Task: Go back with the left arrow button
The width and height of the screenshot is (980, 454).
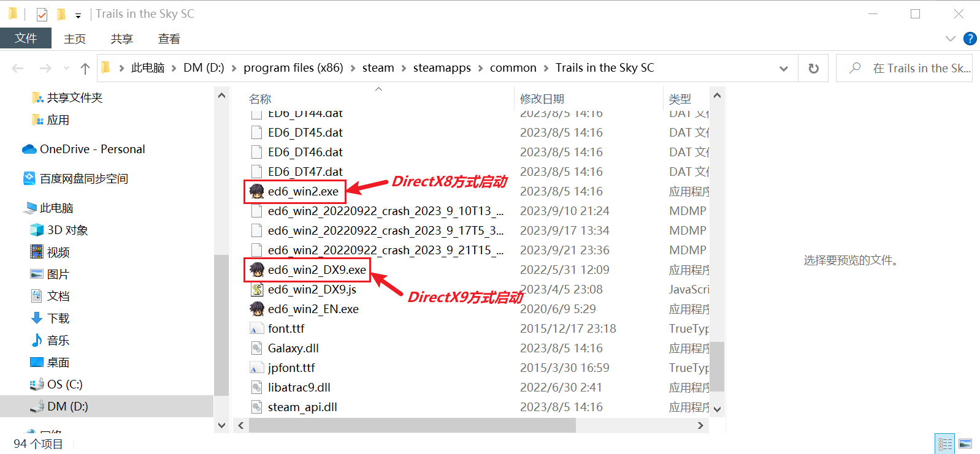Action: [x=18, y=68]
